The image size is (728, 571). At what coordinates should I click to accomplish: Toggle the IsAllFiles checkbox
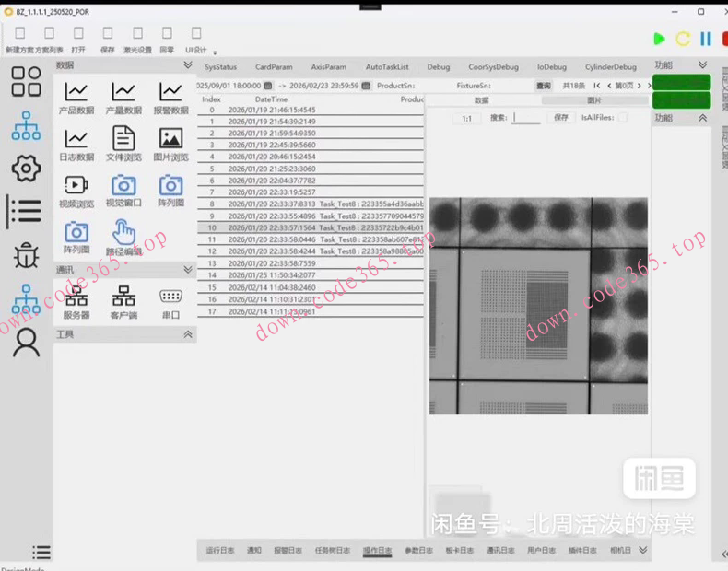pyautogui.click(x=623, y=118)
